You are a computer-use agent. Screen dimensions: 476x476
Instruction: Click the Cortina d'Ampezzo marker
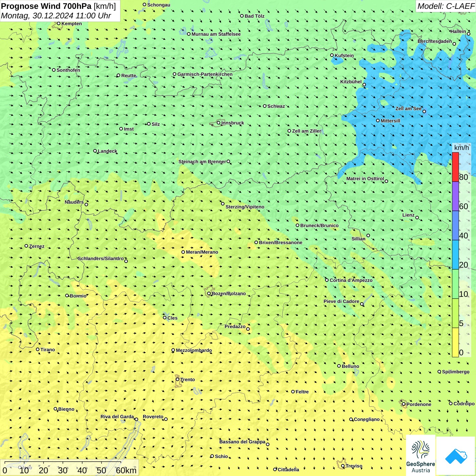(x=327, y=280)
